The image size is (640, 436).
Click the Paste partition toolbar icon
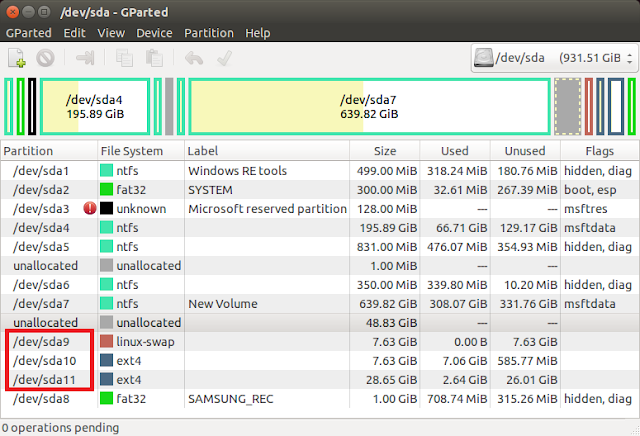(154, 58)
